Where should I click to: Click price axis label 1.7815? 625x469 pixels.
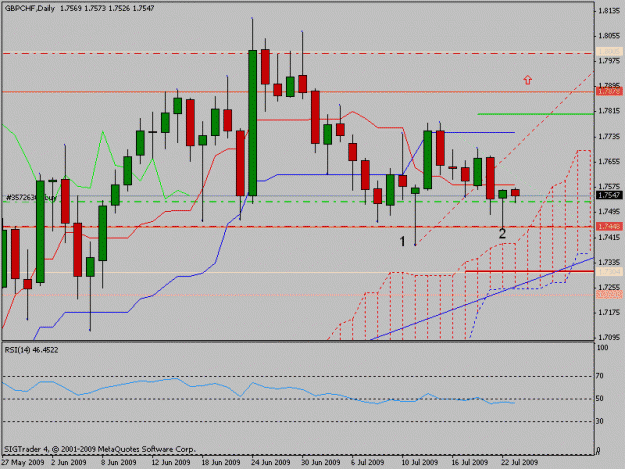point(609,111)
